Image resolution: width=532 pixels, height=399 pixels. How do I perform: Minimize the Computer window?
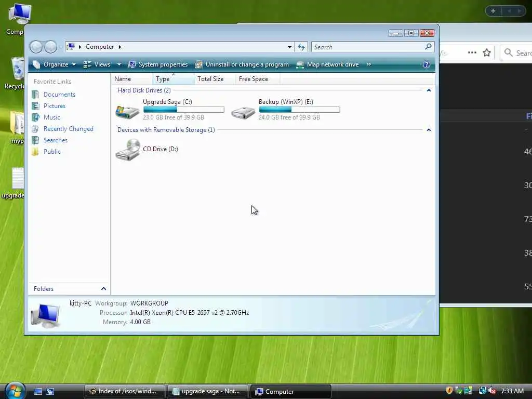(395, 33)
